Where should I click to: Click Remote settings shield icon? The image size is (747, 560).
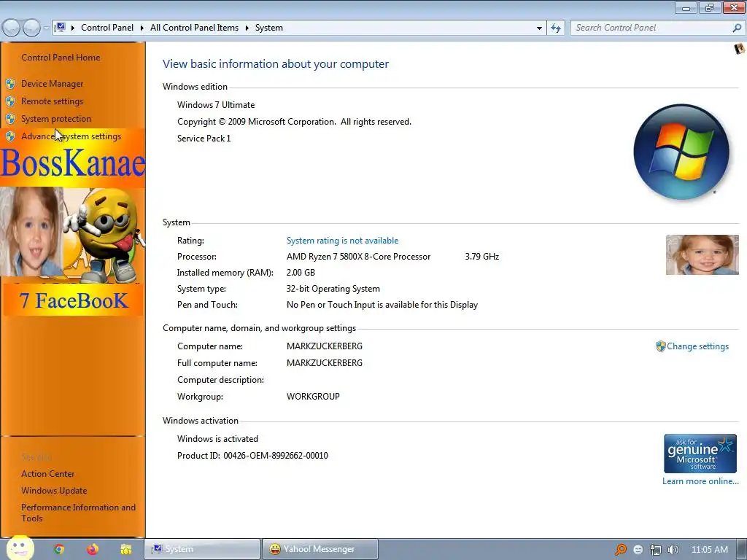(10, 101)
